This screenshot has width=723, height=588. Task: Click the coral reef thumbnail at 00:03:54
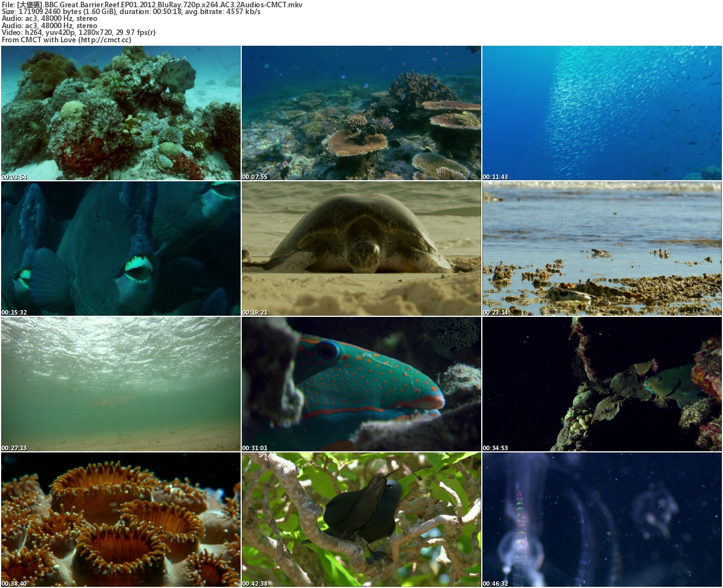click(x=120, y=113)
